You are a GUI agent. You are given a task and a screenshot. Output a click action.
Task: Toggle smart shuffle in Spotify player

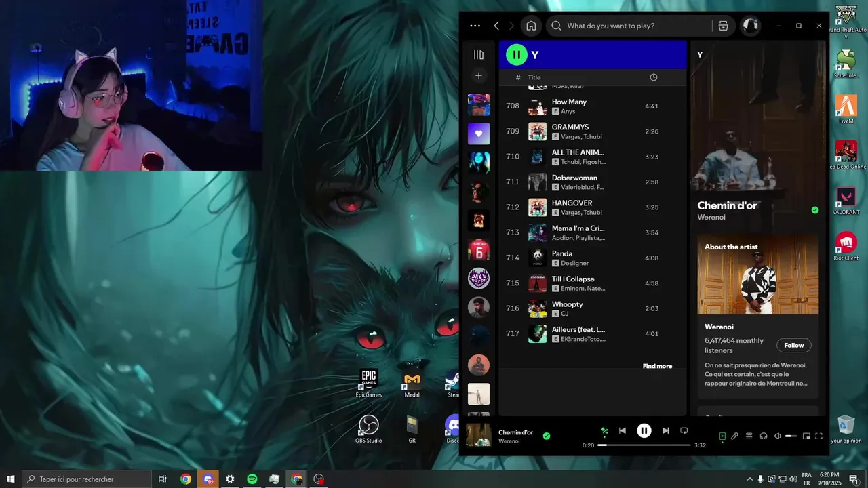point(604,430)
